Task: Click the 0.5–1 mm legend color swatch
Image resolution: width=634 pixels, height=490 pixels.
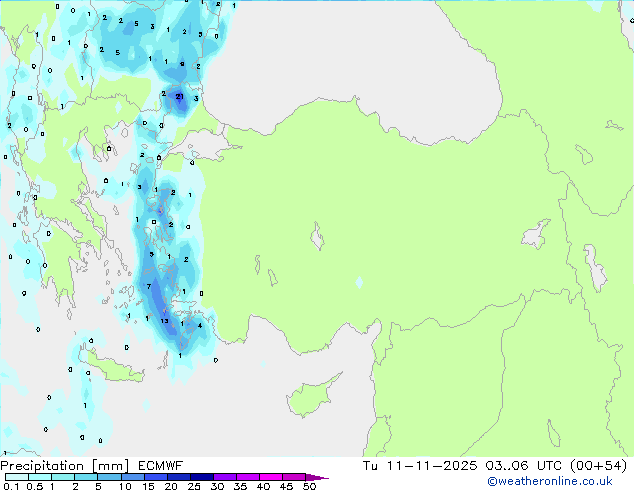Action: pos(40,477)
